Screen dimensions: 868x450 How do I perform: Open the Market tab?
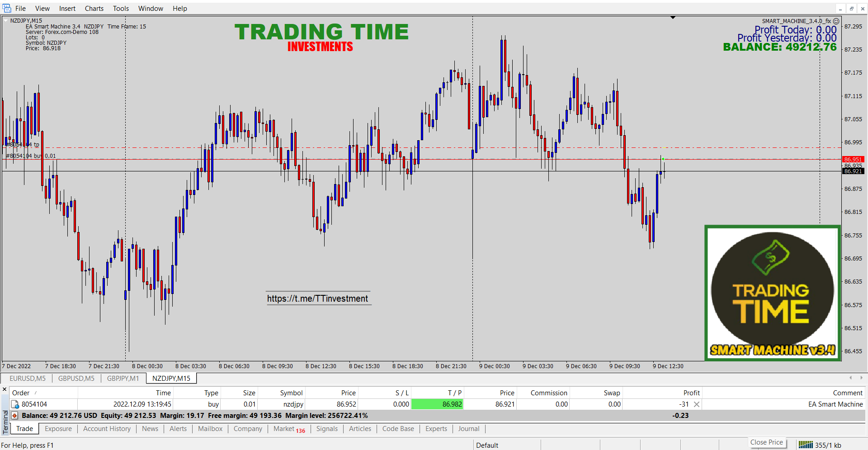tap(289, 429)
